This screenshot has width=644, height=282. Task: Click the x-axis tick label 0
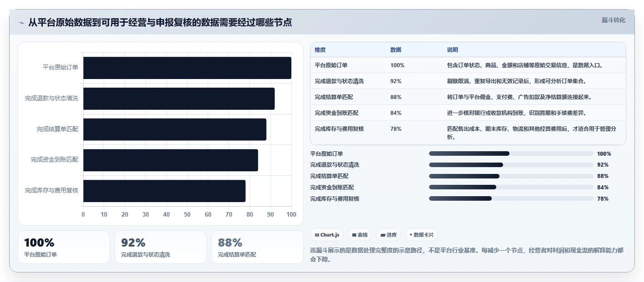[x=83, y=214]
